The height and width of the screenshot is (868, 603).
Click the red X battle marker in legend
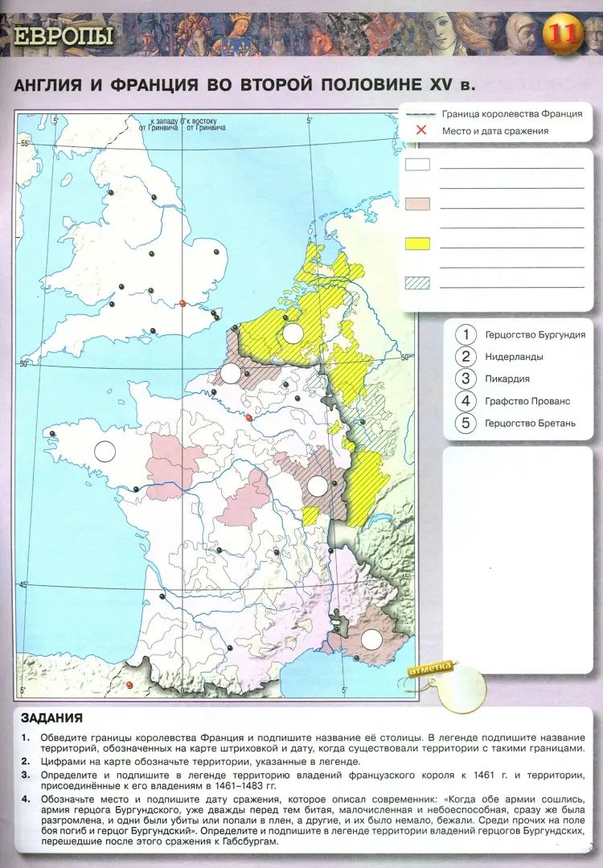coord(421,131)
